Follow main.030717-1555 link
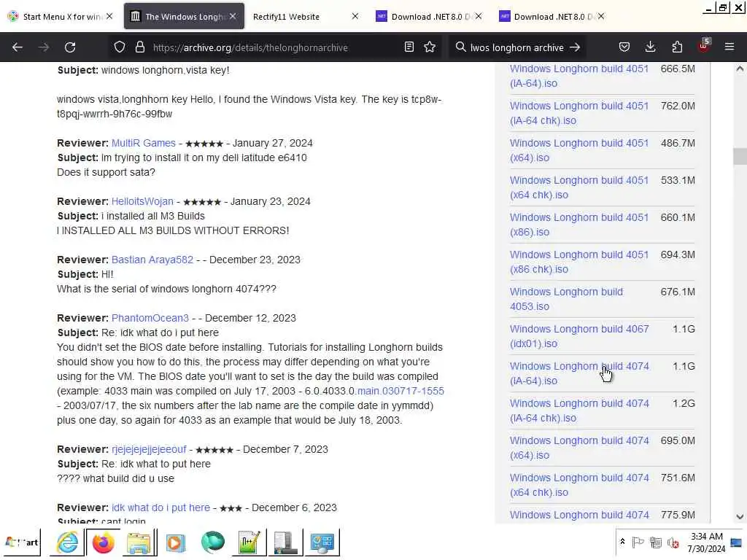 tap(400, 391)
